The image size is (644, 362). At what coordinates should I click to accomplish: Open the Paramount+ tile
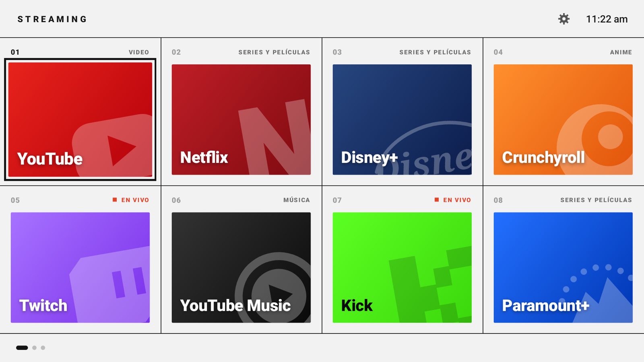click(x=563, y=267)
